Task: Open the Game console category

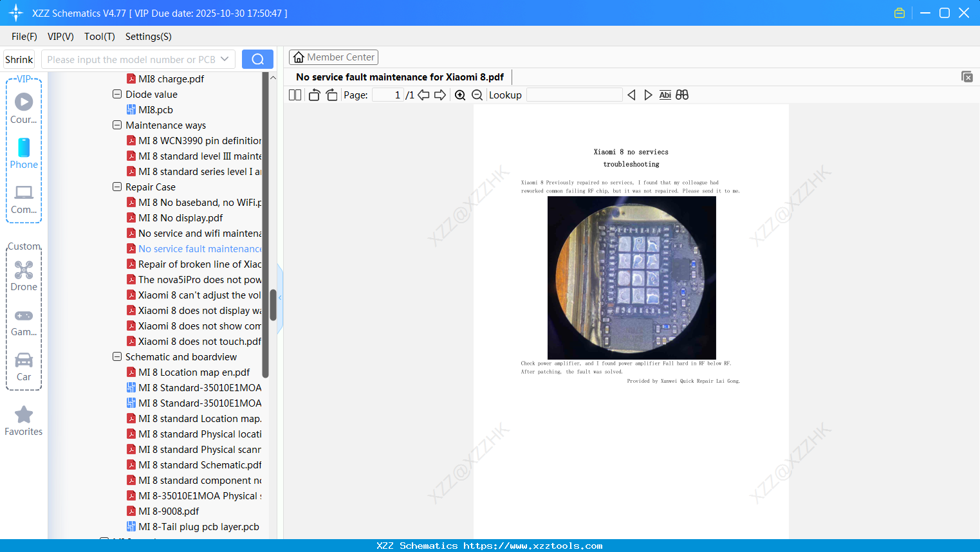Action: point(24,322)
